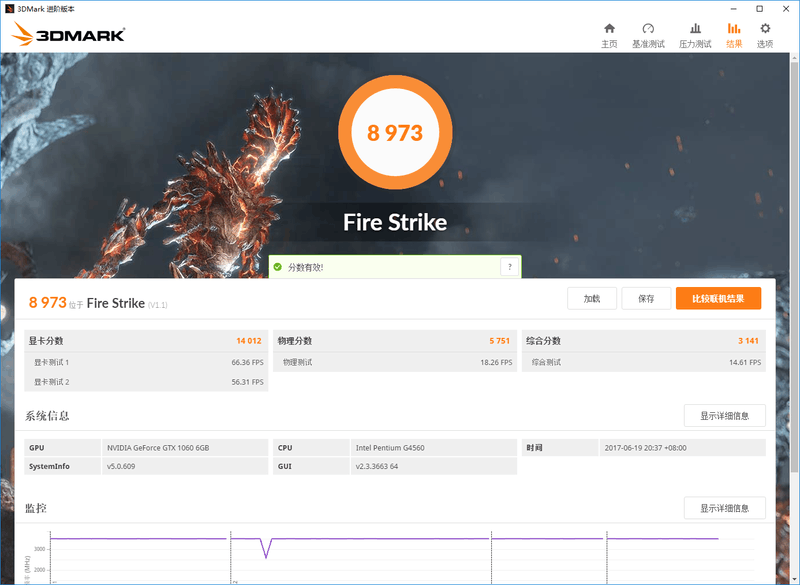The image size is (800, 585).
Task: Open the Benchmark test (基准测试) section
Action: coord(648,37)
